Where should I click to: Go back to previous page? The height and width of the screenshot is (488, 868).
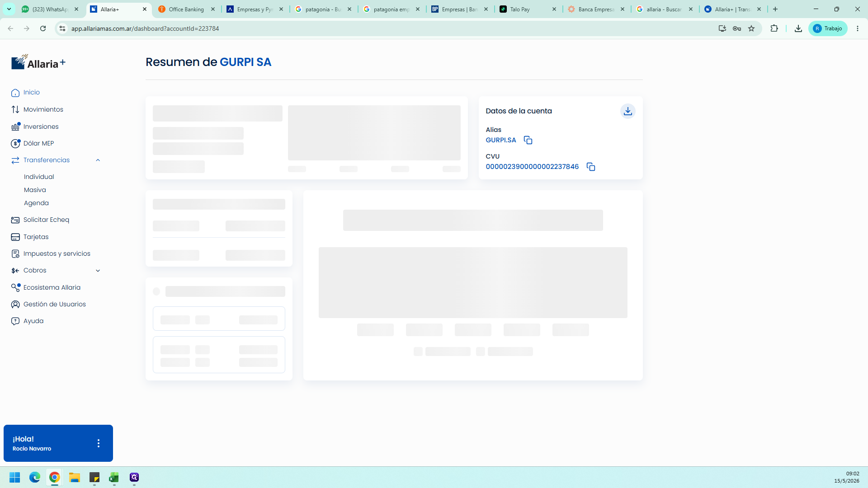click(10, 28)
